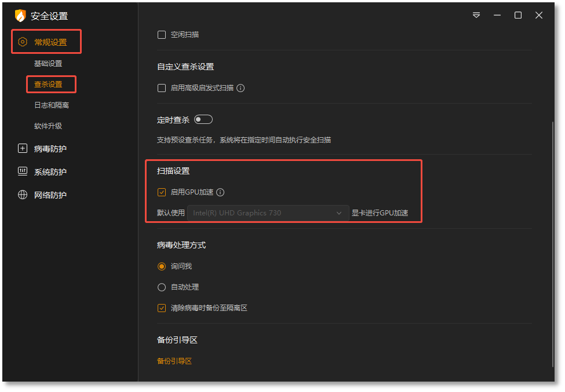Click info icon beside 启用高级启发式扫描
This screenshot has width=565, height=392.
(x=240, y=88)
